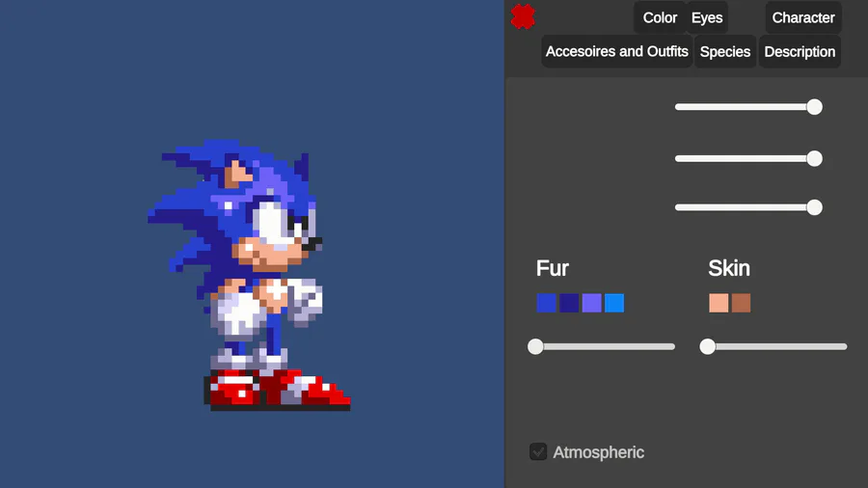Screen dimensions: 868x488
Task: Show the Description tab
Action: (800, 51)
